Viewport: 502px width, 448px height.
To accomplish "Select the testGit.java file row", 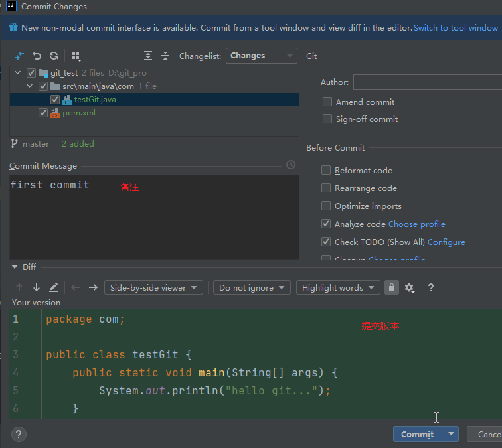I will coord(154,100).
